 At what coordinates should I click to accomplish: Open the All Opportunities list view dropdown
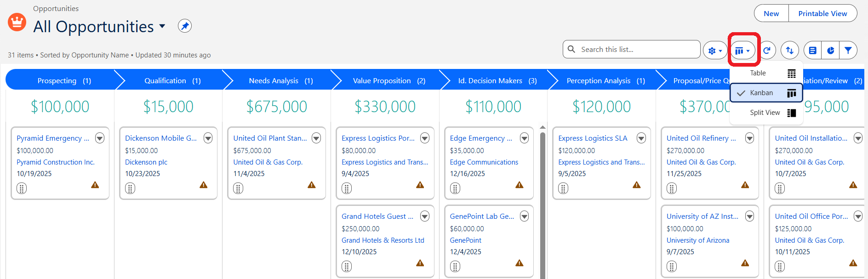(162, 26)
